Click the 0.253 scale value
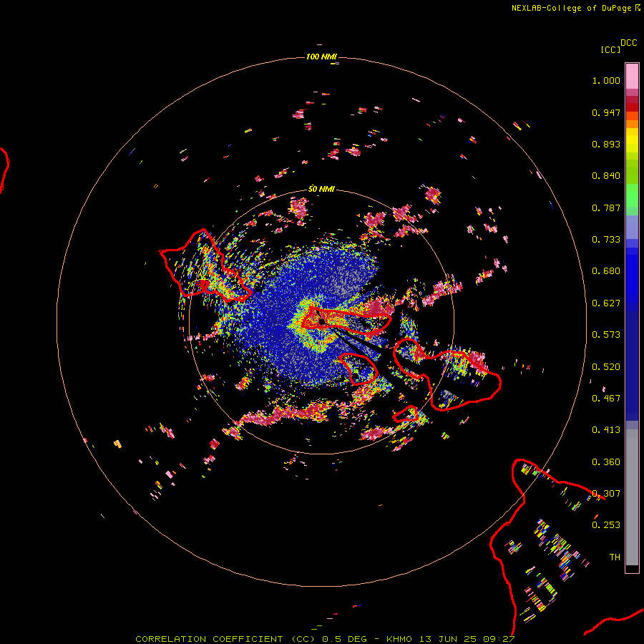The image size is (644, 644). pyautogui.click(x=606, y=525)
